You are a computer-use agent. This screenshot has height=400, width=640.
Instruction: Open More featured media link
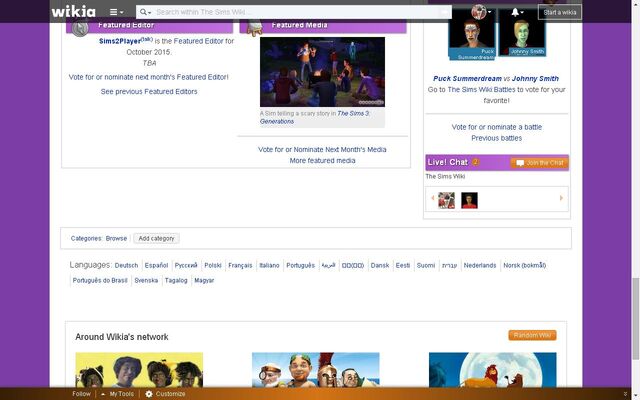coord(322,161)
